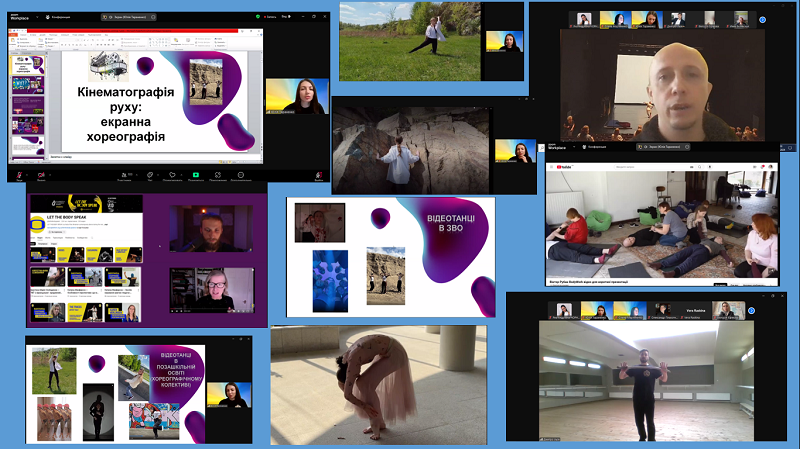
Task: Select last participant thumbnail in bottom-right Zoom window
Action: 728,310
